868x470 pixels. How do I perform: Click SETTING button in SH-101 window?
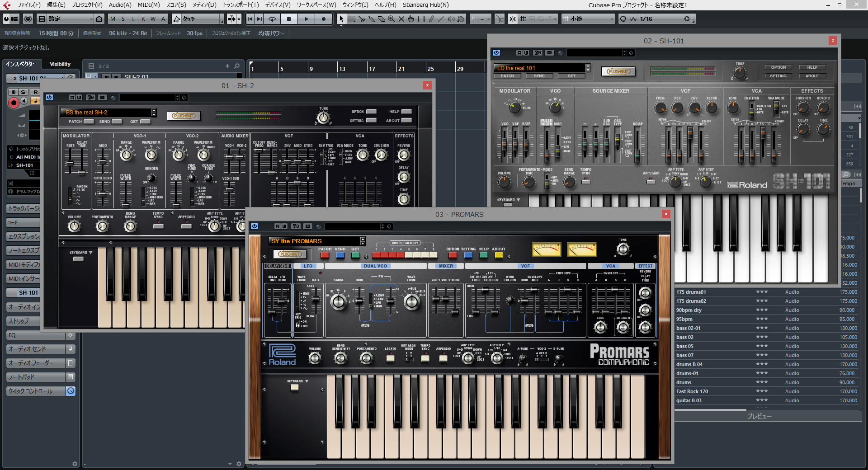click(x=778, y=76)
